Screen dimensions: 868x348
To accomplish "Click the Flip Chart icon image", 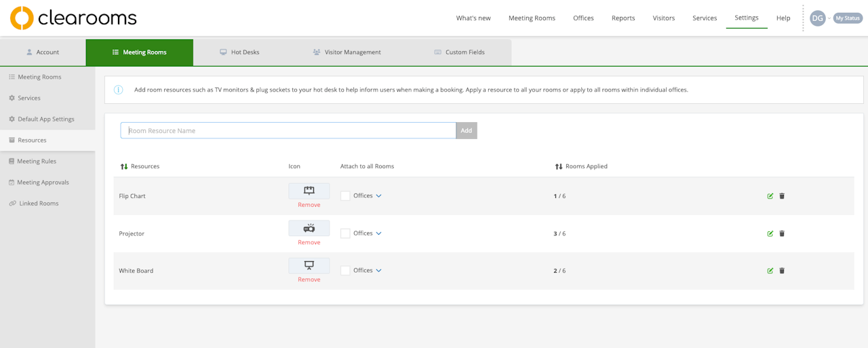I will pyautogui.click(x=309, y=191).
